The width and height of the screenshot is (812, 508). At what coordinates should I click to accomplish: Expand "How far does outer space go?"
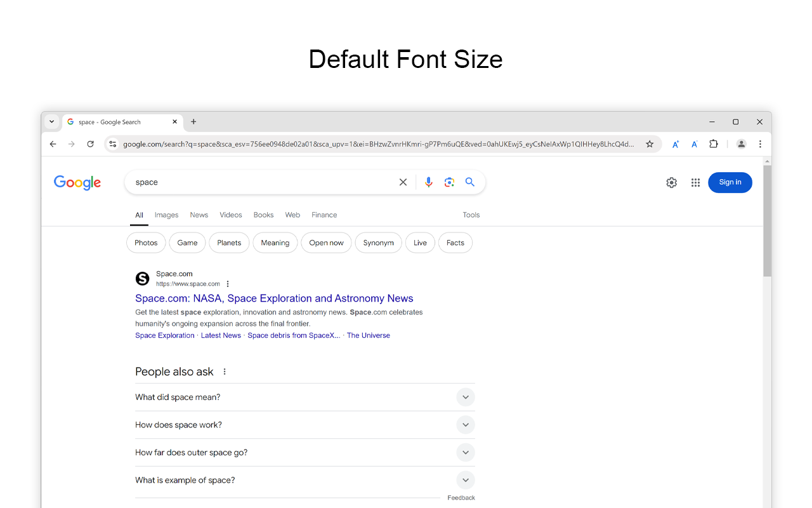[465, 452]
